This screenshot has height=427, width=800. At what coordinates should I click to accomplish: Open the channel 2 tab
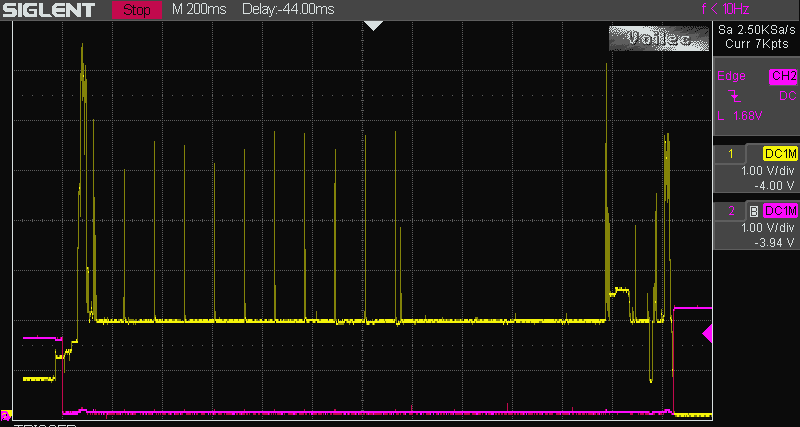pyautogui.click(x=731, y=211)
